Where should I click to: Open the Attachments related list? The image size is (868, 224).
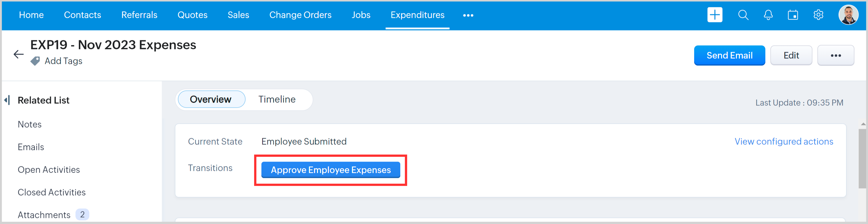point(44,215)
